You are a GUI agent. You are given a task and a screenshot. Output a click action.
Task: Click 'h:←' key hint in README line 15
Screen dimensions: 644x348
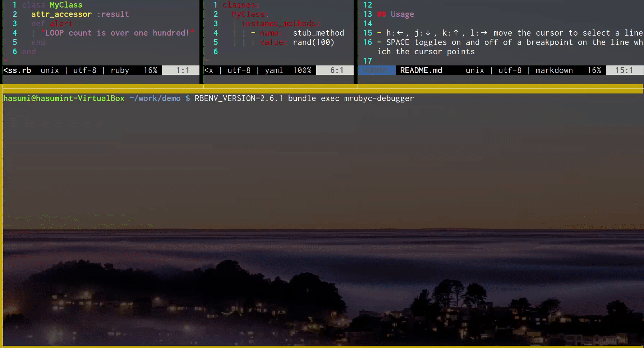(395, 33)
